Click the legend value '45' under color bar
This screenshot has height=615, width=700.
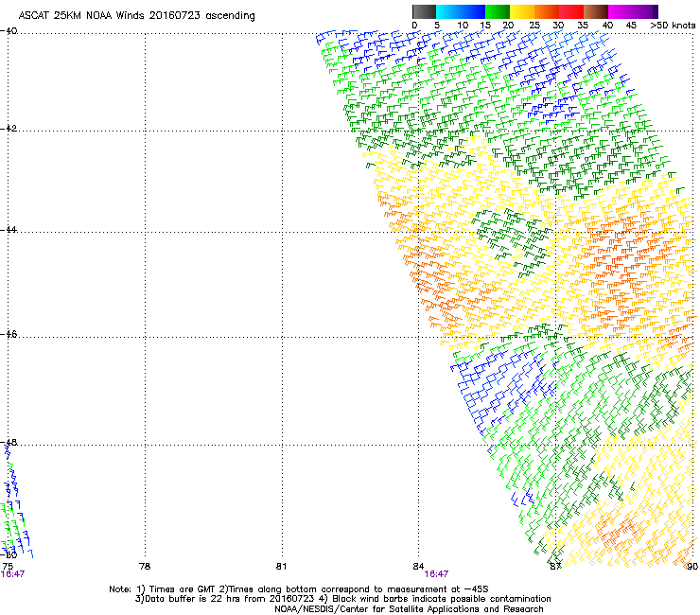coord(631,26)
